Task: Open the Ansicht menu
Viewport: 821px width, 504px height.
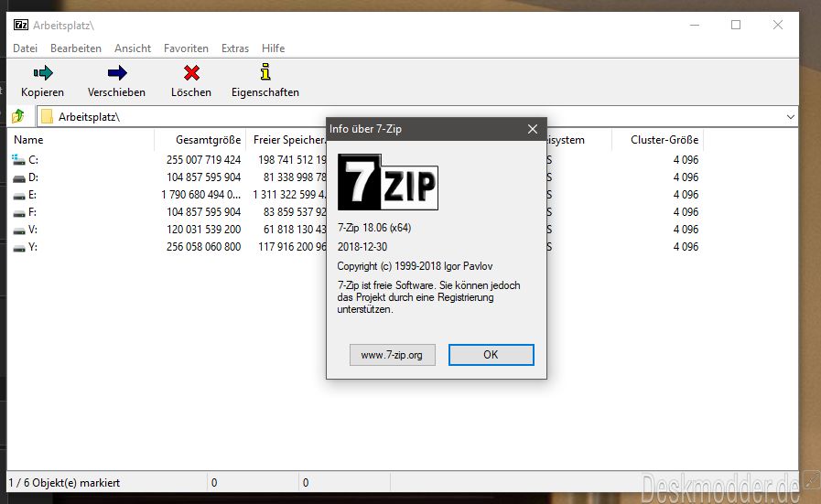Action: [133, 48]
